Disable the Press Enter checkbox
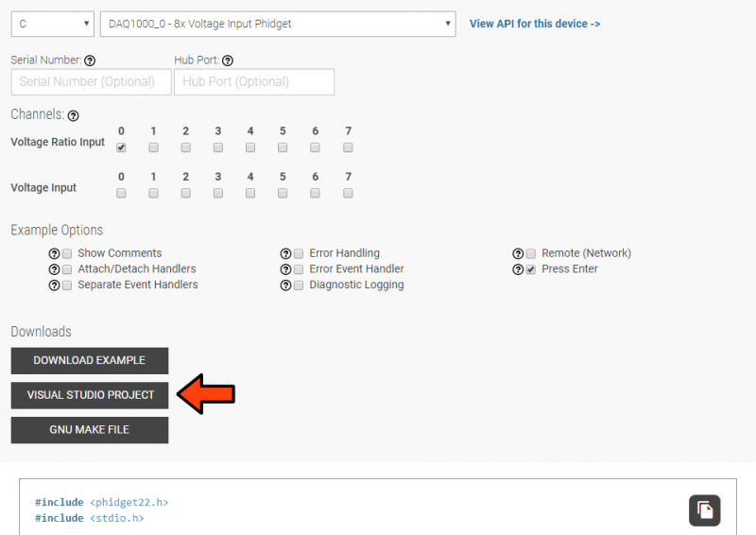The height and width of the screenshot is (535, 756). tap(531, 269)
